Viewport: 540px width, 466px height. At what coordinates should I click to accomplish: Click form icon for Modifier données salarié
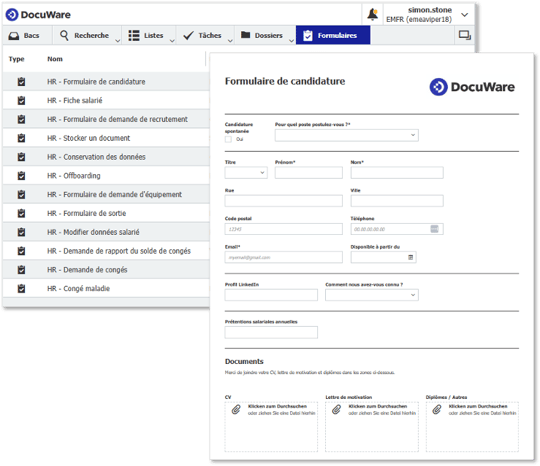coord(21,232)
